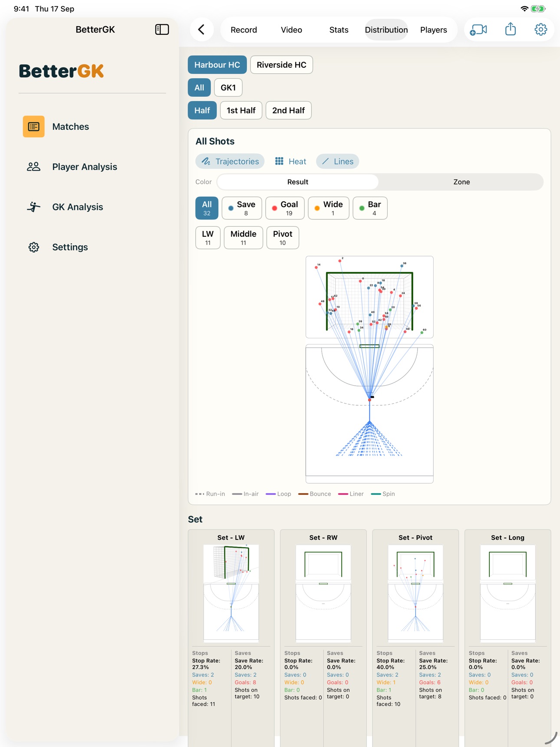Image resolution: width=560 pixels, height=747 pixels.
Task: Filter shots by Wide
Action: pyautogui.click(x=329, y=208)
